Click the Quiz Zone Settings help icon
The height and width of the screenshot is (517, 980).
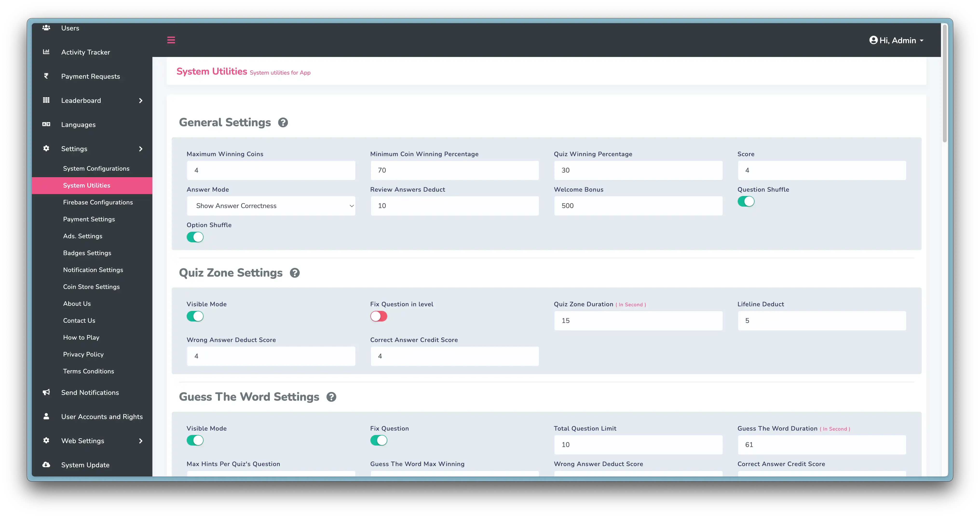295,273
